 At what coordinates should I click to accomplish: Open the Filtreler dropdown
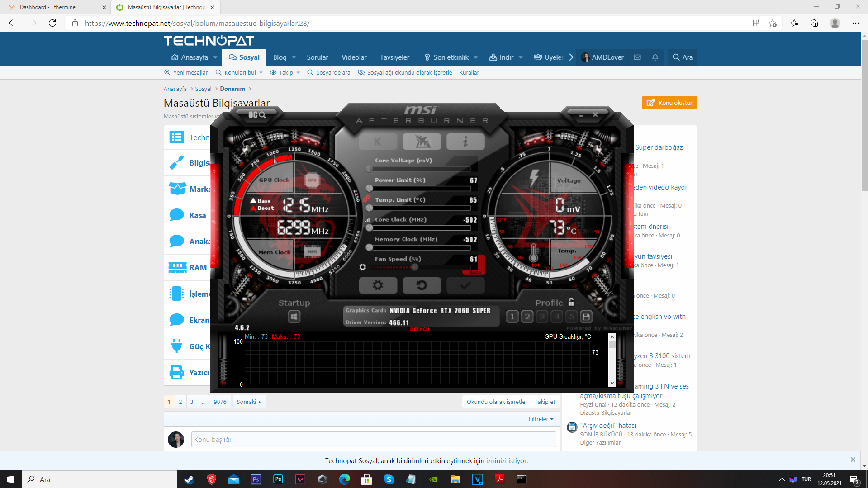pos(541,419)
